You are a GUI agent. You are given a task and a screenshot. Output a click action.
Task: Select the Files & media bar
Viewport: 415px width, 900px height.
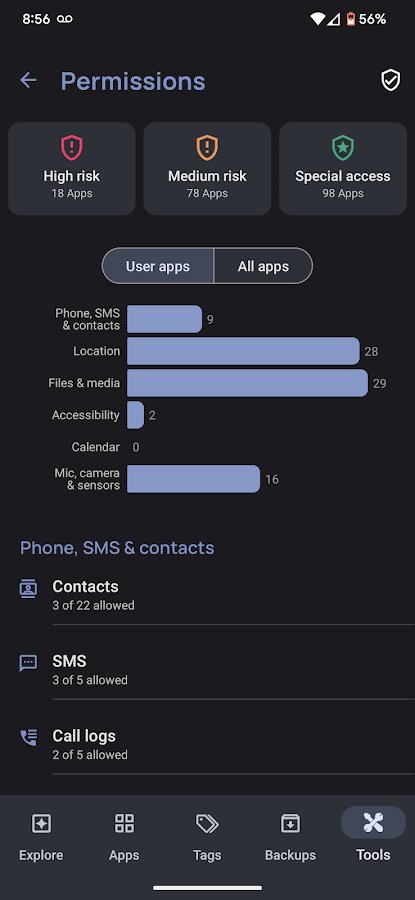247,383
